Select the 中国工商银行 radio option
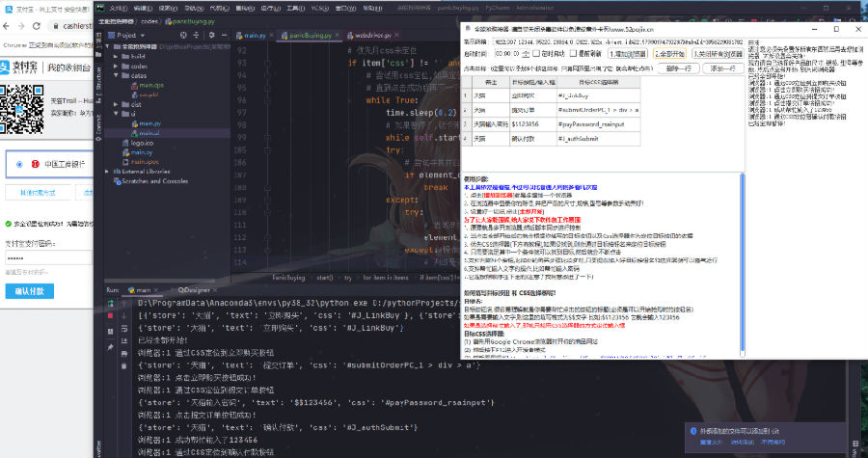The image size is (868, 458). click(17, 164)
